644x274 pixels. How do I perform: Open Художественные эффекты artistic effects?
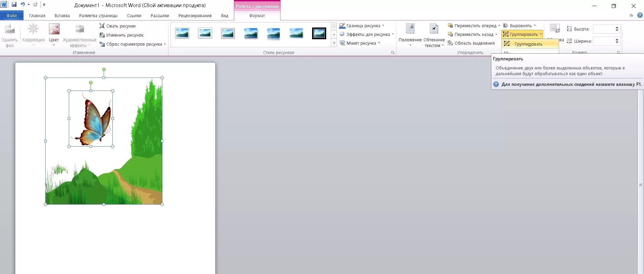coord(80,35)
